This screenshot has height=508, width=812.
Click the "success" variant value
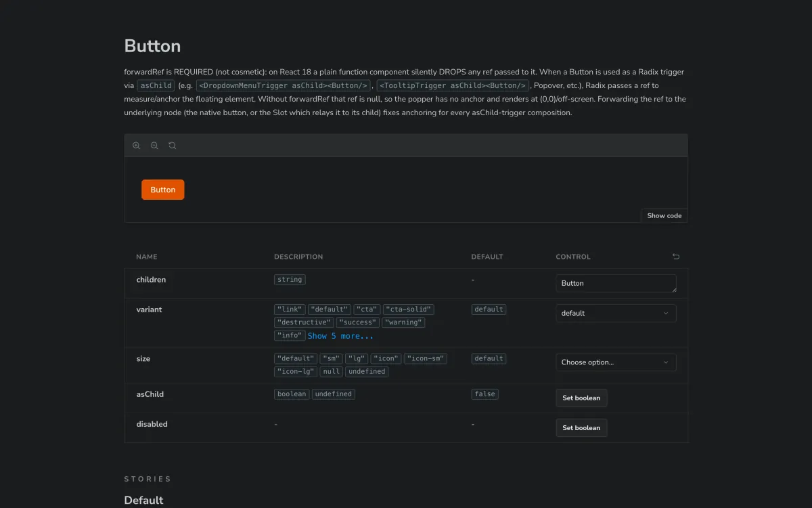(x=358, y=322)
